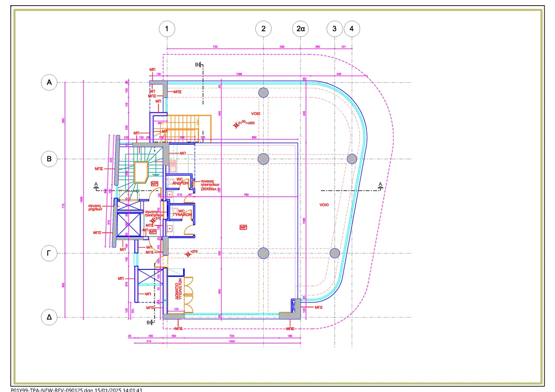Viewport: 555px width, 392px height.
Task: Select the 715 vertical dimension
Action: [x=63, y=206]
